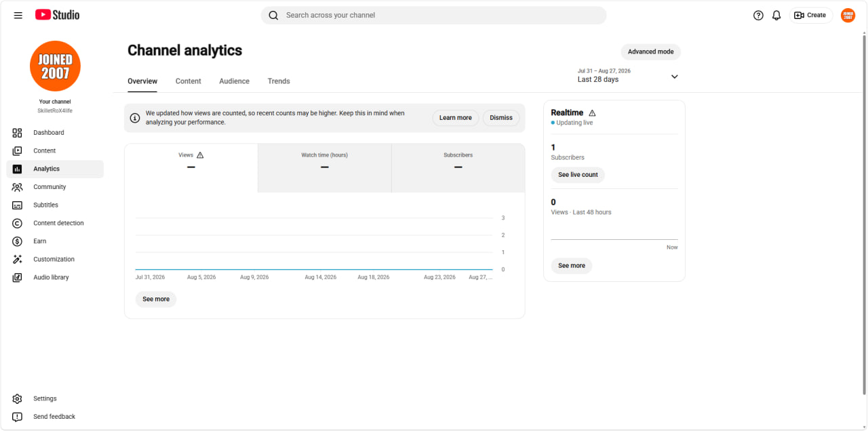Click the Aug 14, 2026 axis label

(x=321, y=277)
